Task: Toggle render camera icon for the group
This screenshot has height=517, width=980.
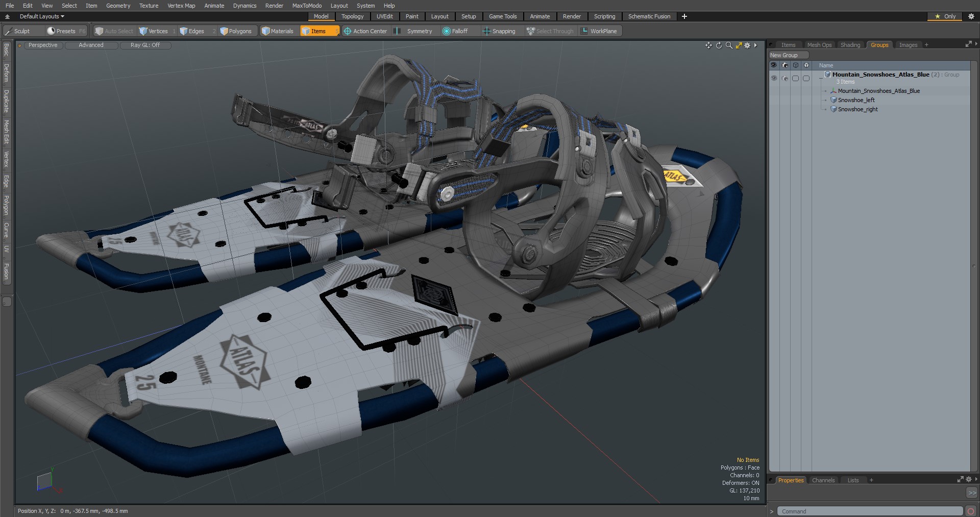Action: (785, 78)
